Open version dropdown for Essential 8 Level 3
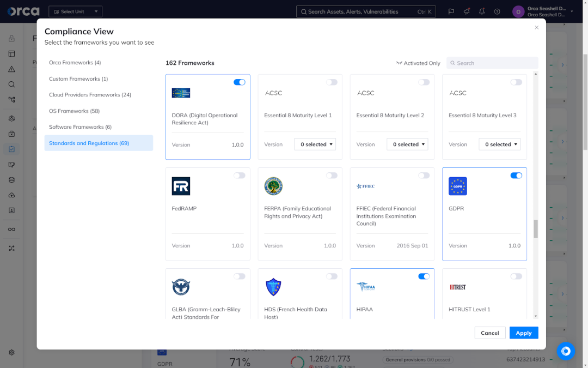This screenshot has width=588, height=368. point(499,144)
